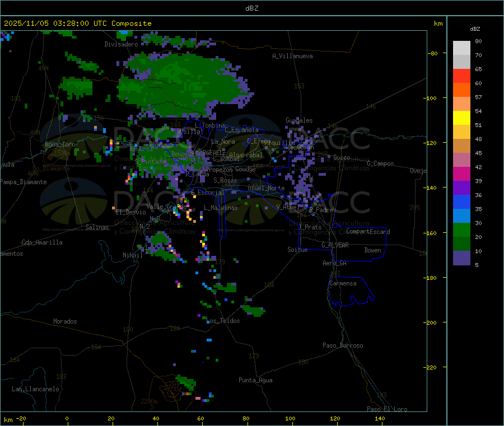Click the white 80 dBZ legend swatch
Viewport: 504px width, 426px height.
pos(461,48)
